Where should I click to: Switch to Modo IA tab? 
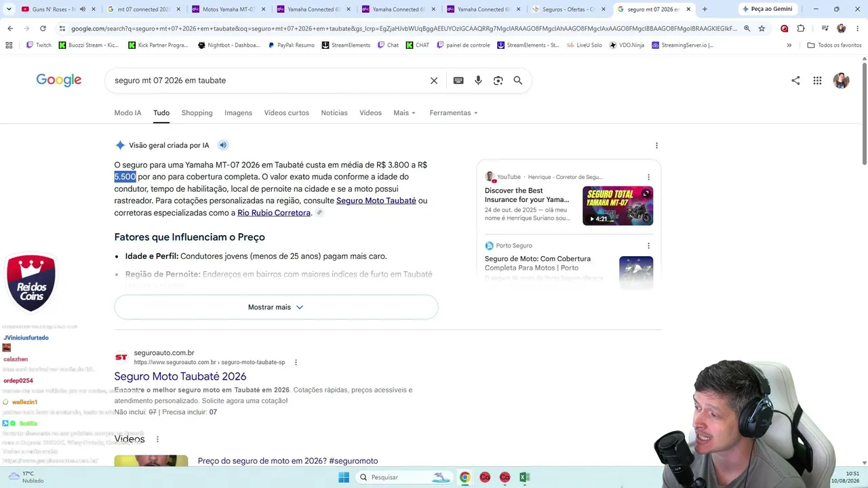coord(127,113)
